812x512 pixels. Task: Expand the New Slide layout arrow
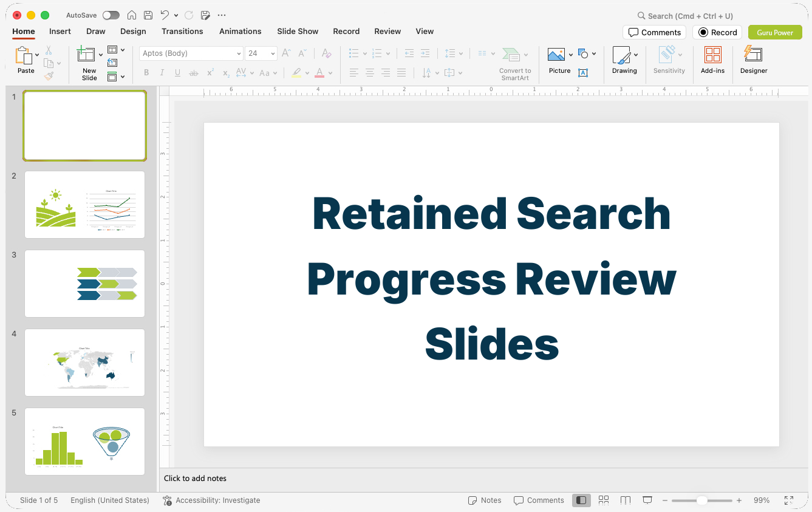pos(101,55)
